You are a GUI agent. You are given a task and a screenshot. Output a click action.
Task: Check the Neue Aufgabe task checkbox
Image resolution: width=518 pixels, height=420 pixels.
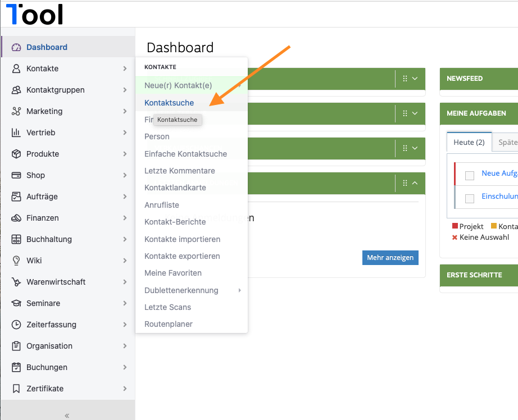pyautogui.click(x=470, y=175)
